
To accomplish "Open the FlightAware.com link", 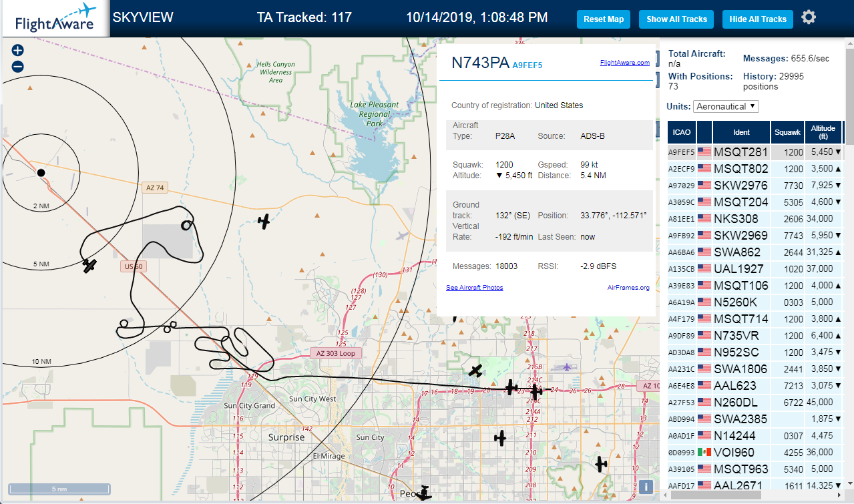I will [x=624, y=63].
